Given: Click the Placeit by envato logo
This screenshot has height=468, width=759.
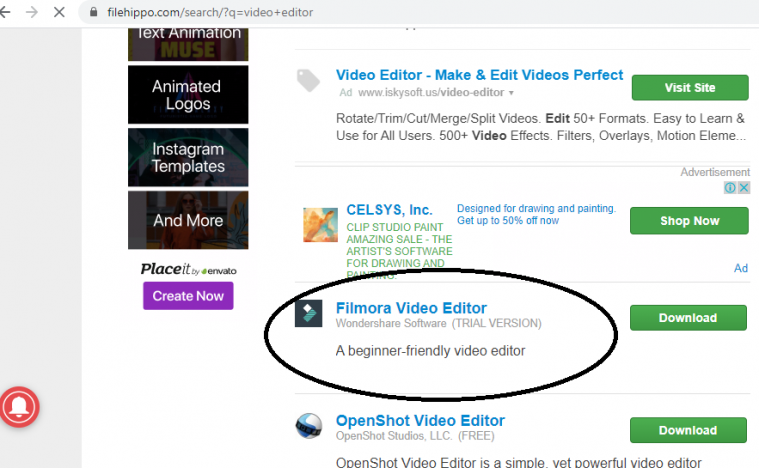Looking at the screenshot, I should click(x=188, y=270).
